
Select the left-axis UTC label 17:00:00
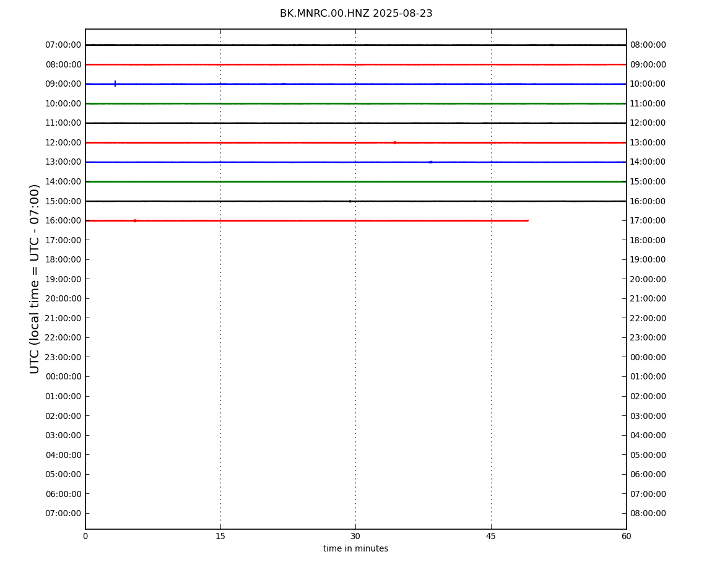click(x=63, y=240)
